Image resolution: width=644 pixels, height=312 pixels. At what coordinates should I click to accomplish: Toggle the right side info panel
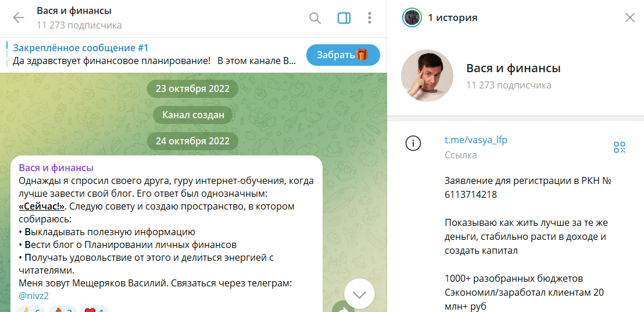tap(344, 18)
